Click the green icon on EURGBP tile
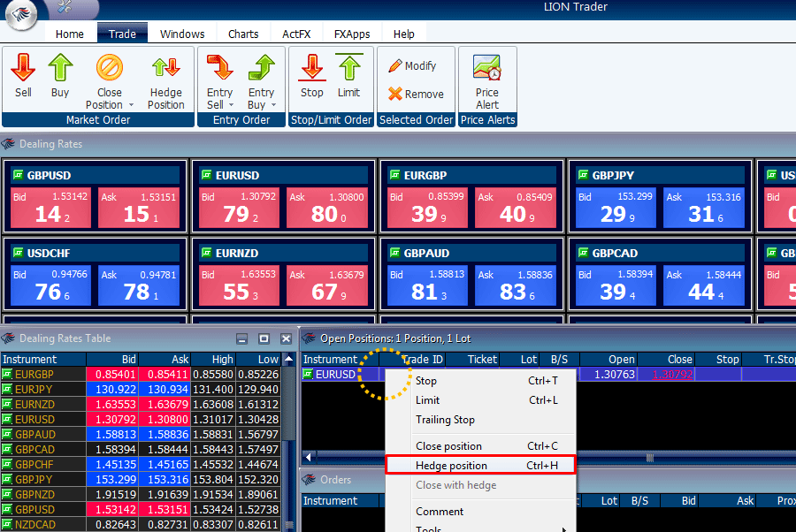Viewport: 796px width, 532px height. pos(395,175)
